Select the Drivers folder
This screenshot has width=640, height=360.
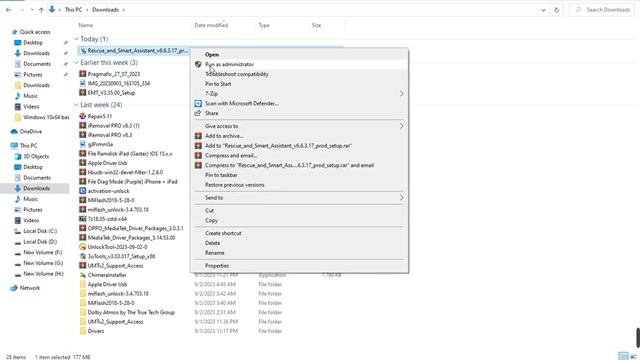[x=96, y=331]
